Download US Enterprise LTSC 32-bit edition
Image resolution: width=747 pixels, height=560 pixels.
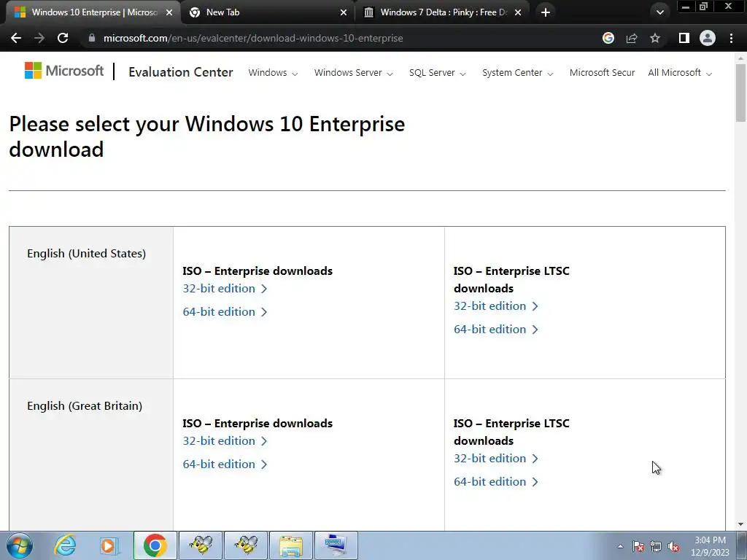coord(495,306)
